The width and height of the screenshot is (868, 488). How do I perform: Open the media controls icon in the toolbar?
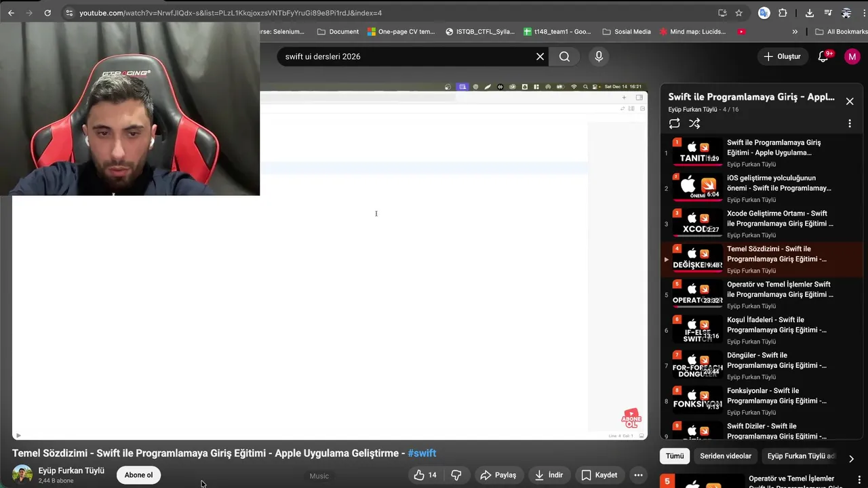coord(828,13)
